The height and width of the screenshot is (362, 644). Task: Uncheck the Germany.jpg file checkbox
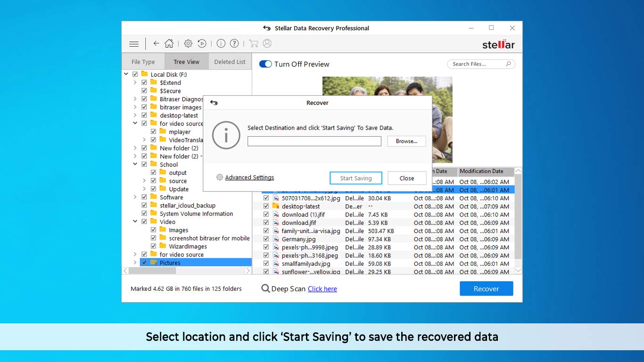(266, 239)
